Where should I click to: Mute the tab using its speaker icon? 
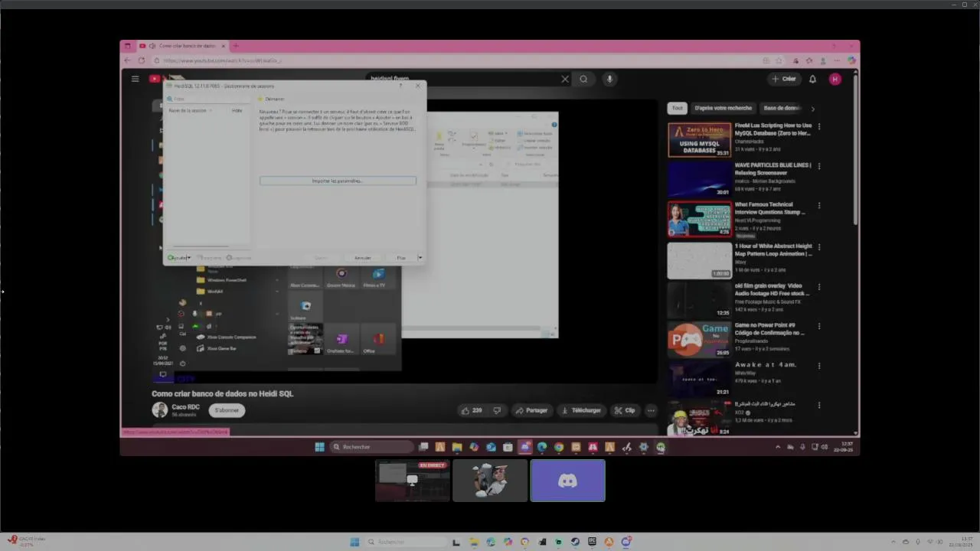pyautogui.click(x=152, y=46)
